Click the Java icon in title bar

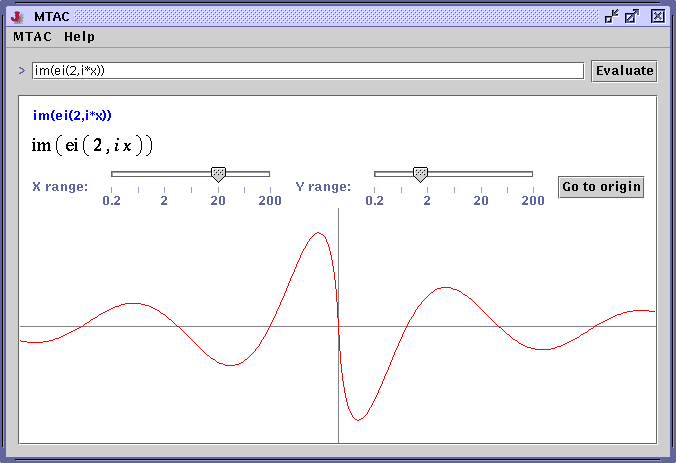(x=17, y=17)
